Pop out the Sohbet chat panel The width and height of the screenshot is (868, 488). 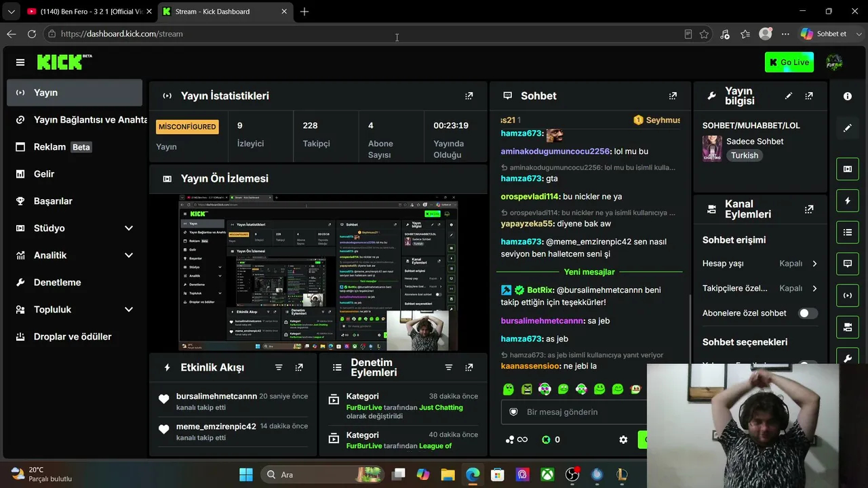tap(673, 96)
